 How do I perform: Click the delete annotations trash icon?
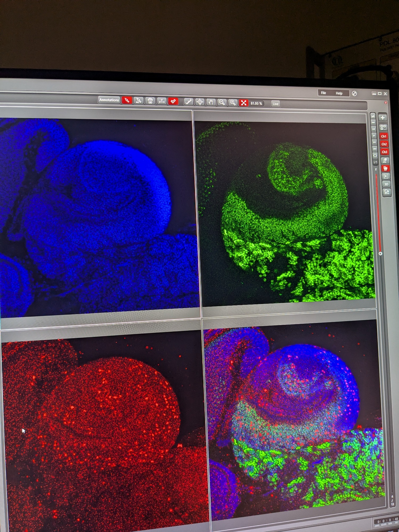150,101
